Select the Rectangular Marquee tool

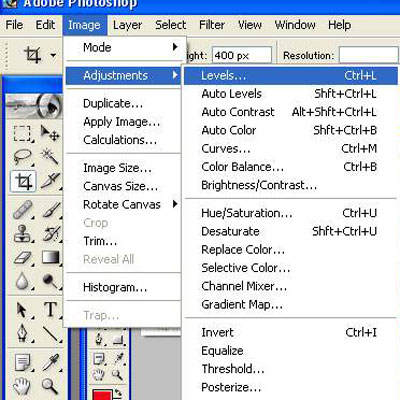point(23,134)
